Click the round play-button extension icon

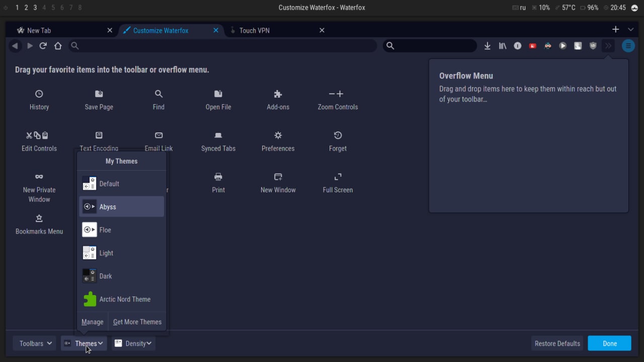tap(563, 46)
